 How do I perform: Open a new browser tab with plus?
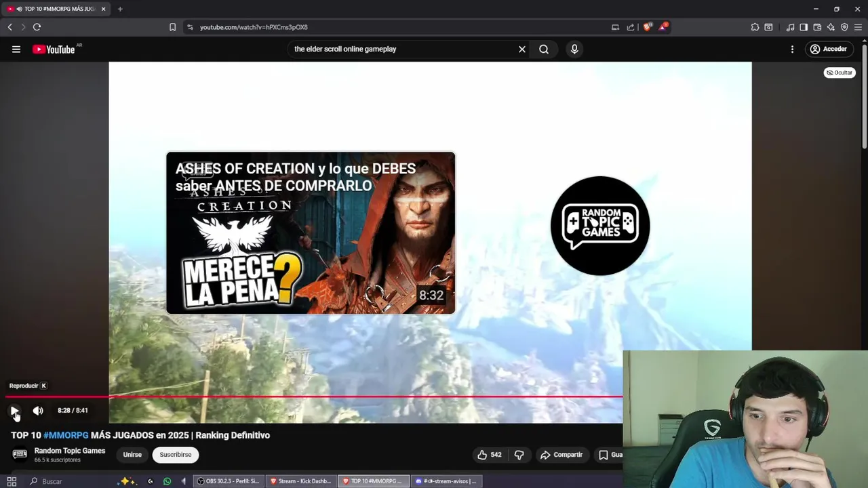[120, 9]
